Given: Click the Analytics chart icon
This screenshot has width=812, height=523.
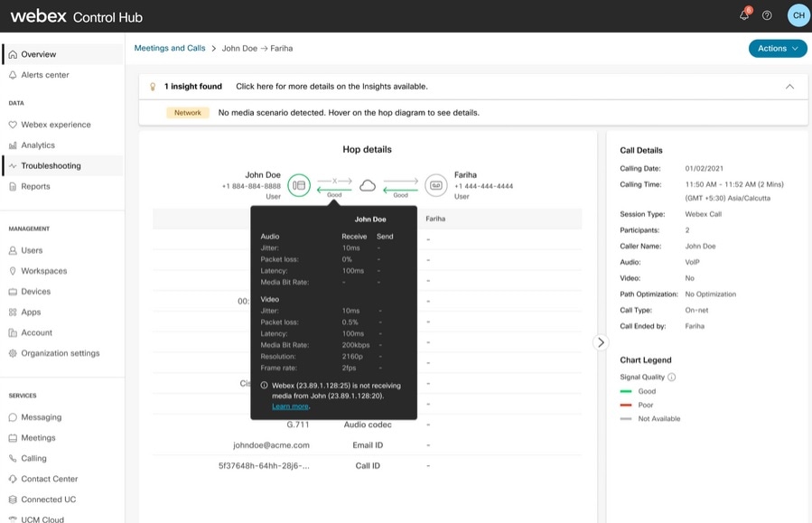Looking at the screenshot, I should pyautogui.click(x=13, y=145).
